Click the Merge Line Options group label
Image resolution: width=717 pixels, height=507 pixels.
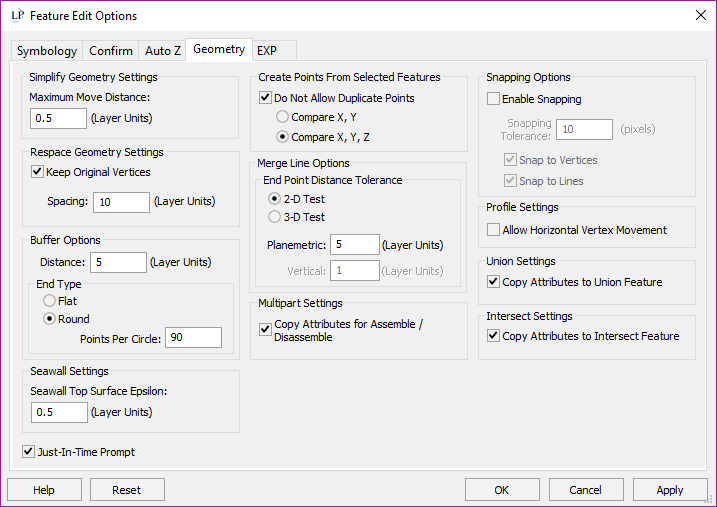(303, 163)
